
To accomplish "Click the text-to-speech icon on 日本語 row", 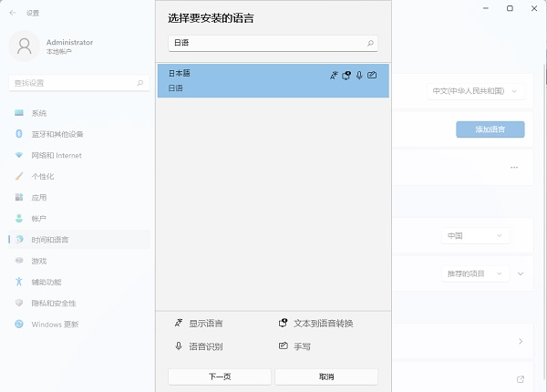I will pyautogui.click(x=346, y=75).
